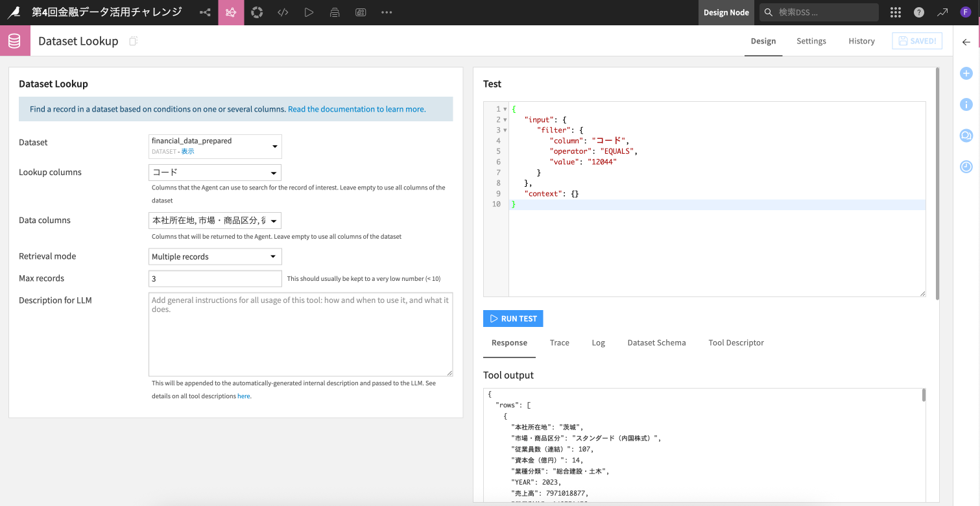This screenshot has width=980, height=506.
Task: Open the circular Lab icon in navbar
Action: (257, 12)
